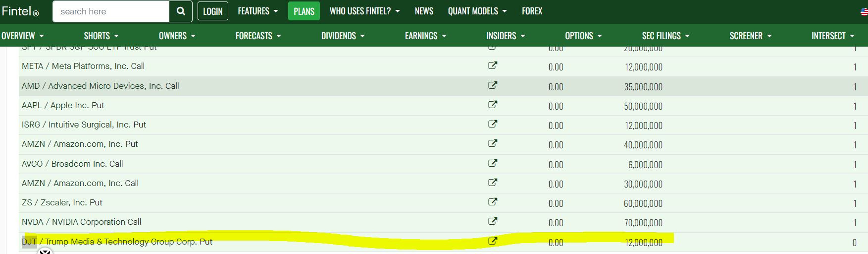Viewport: 868px width, 254px height.
Task: Expand the FEATURES dropdown menu
Action: click(258, 11)
